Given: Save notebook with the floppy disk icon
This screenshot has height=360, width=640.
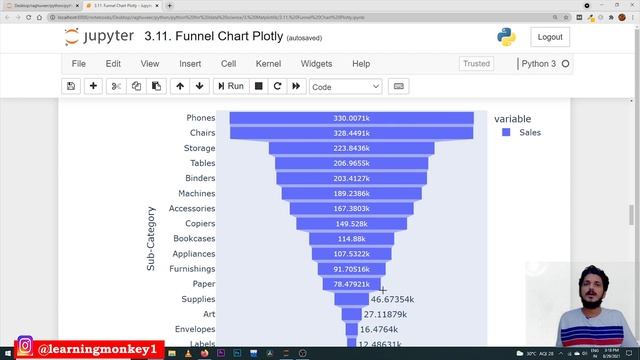Looking at the screenshot, I should point(71,86).
